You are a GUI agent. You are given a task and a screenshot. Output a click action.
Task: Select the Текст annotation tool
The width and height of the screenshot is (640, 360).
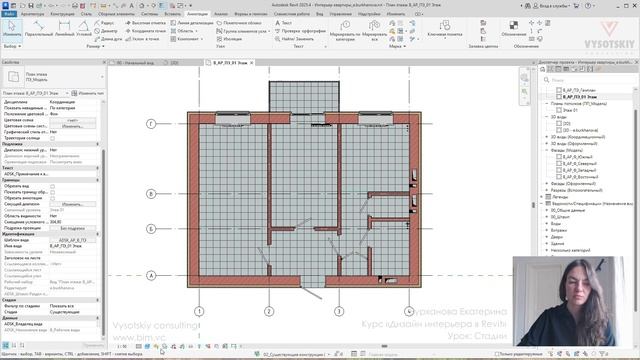pos(283,23)
